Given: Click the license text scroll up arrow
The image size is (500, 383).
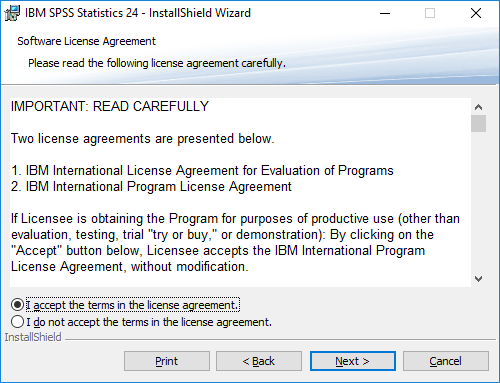Looking at the screenshot, I should click(479, 107).
